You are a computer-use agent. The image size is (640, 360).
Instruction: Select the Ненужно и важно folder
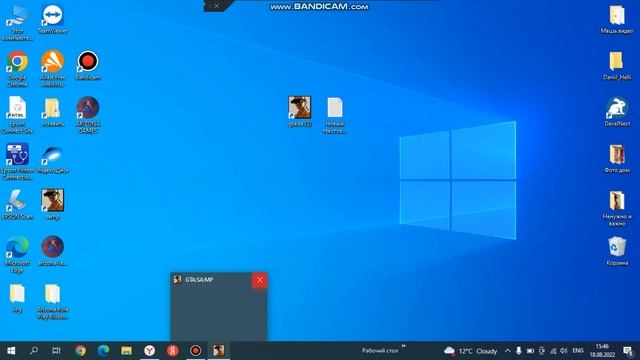[617, 209]
